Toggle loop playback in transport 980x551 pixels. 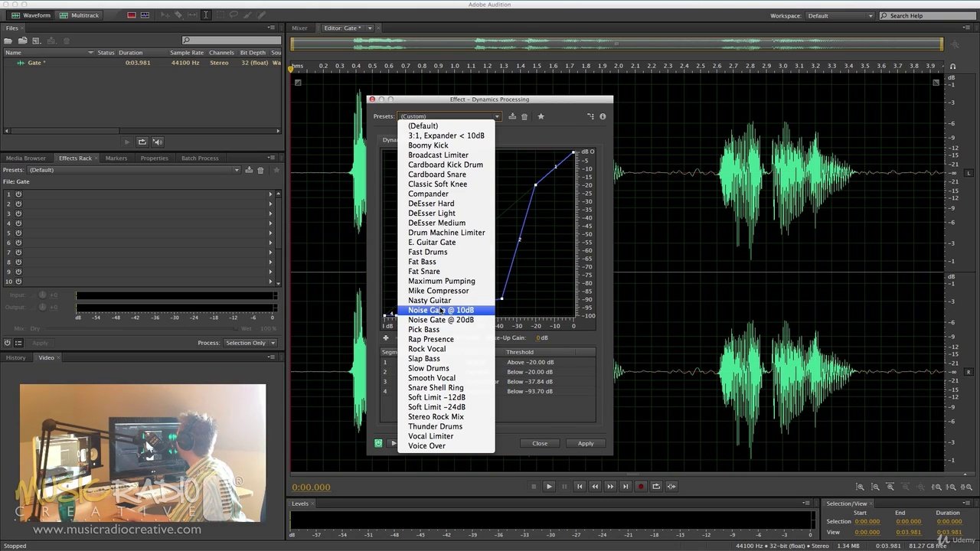pyautogui.click(x=656, y=486)
